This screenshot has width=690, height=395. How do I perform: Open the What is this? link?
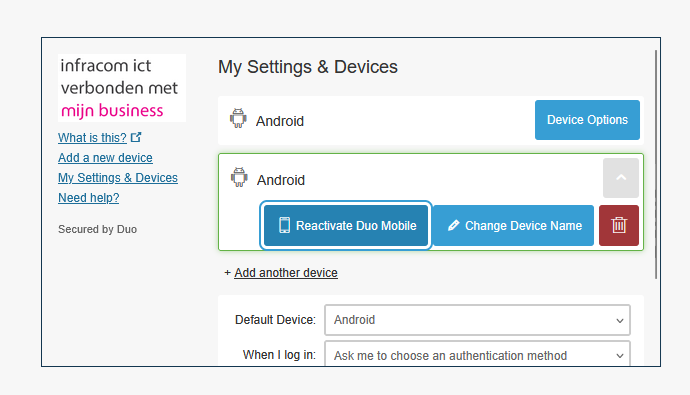click(x=92, y=138)
